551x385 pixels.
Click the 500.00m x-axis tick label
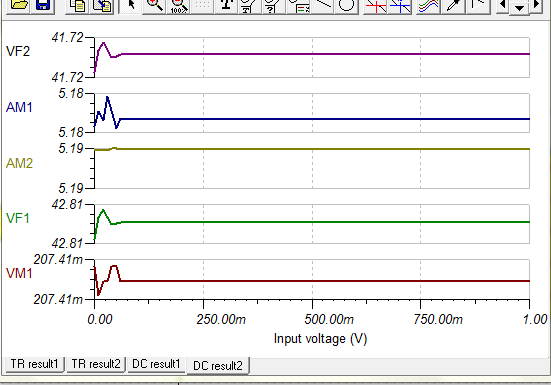329,319
